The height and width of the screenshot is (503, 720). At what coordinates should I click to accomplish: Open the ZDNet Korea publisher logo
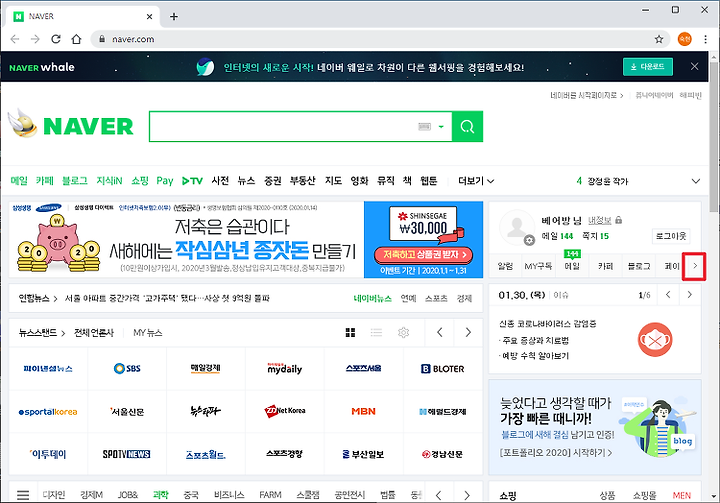(285, 411)
